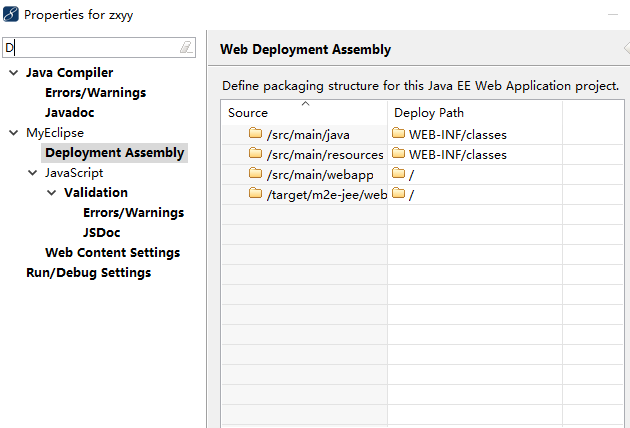The image size is (630, 428).
Task: Focus the filter text input field
Action: coord(92,48)
